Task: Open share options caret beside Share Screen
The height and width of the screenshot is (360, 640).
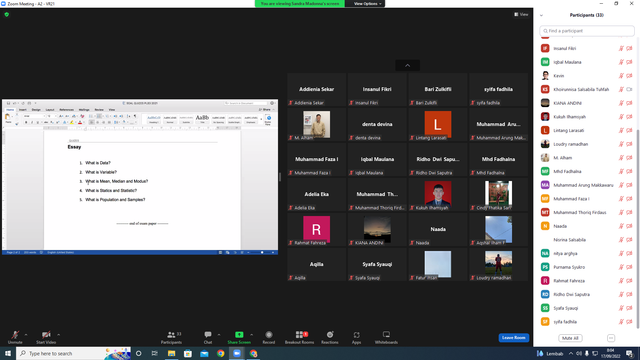Action: click(251, 335)
